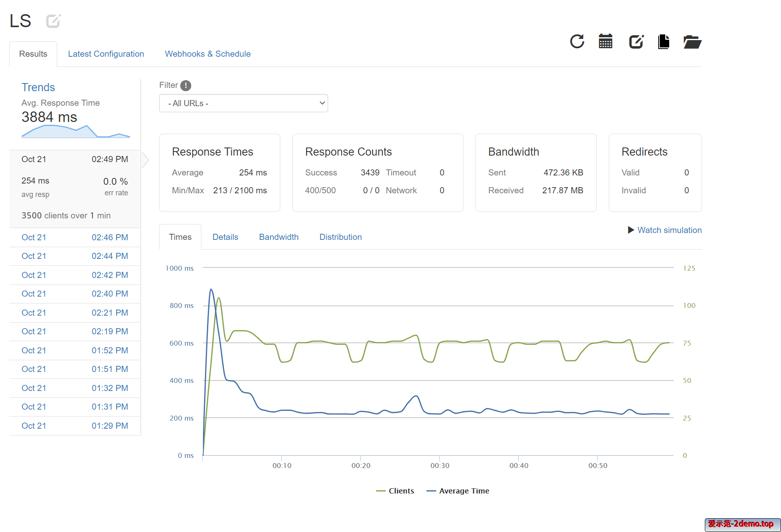Image resolution: width=781 pixels, height=532 pixels.
Task: Click the Filter info exclamation icon
Action: tap(186, 85)
